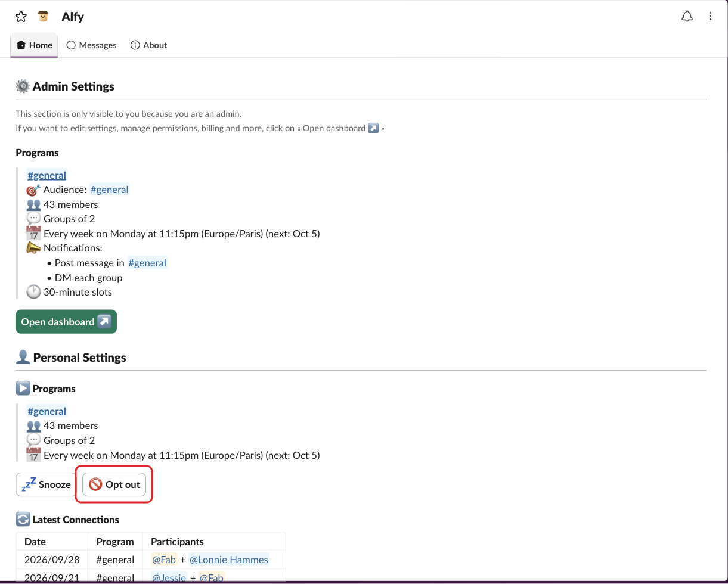This screenshot has height=584, width=728.
Task: Click '43 members' under Admin Settings
Action: tap(70, 204)
